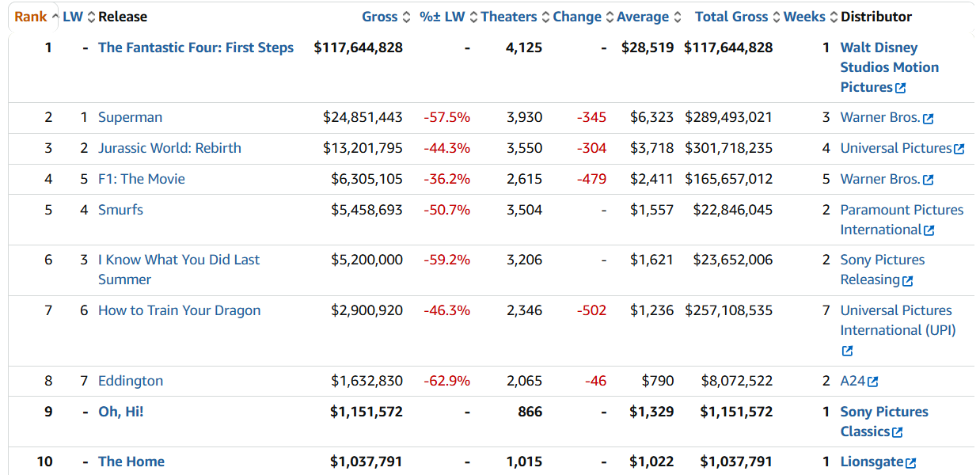Click external link icon by Sony Pictures Classics

click(898, 432)
